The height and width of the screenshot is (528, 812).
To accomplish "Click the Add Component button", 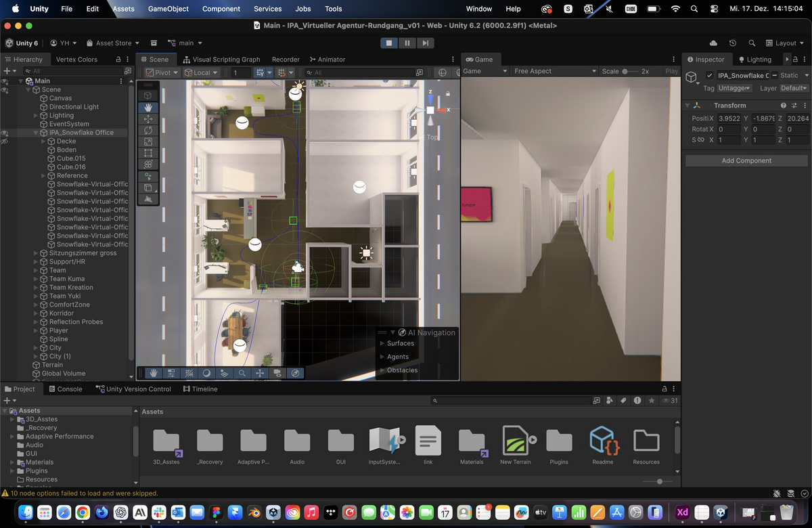I will [x=746, y=160].
